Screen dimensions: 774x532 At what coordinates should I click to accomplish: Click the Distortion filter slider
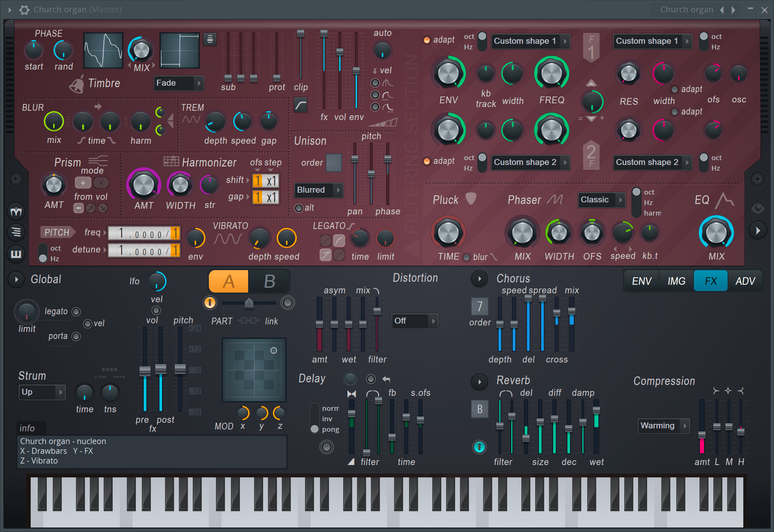coord(377,311)
